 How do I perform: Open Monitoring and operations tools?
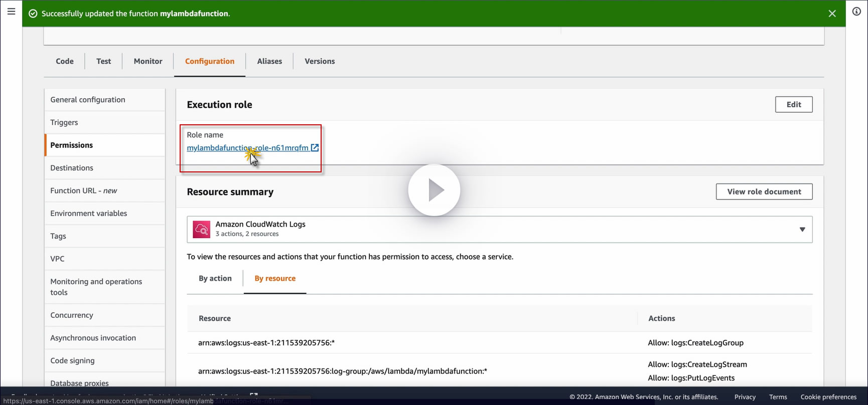coord(105,287)
